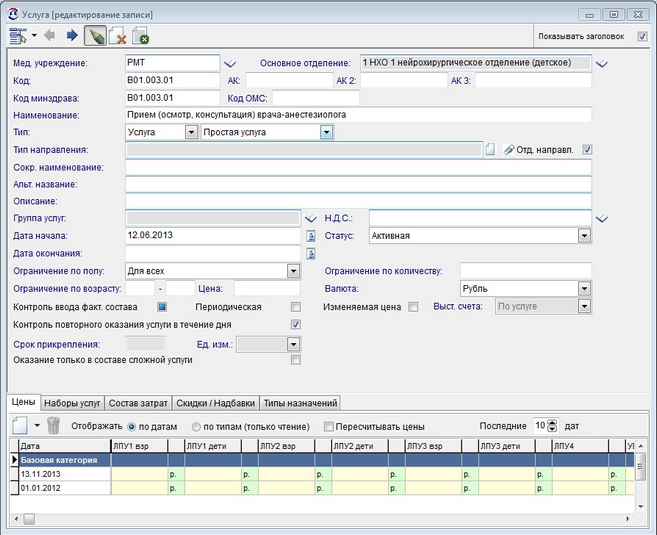Screen dimensions: 657x535
Task: Toggle Контроль ввода факт. состава checkbox
Action: click(x=162, y=307)
